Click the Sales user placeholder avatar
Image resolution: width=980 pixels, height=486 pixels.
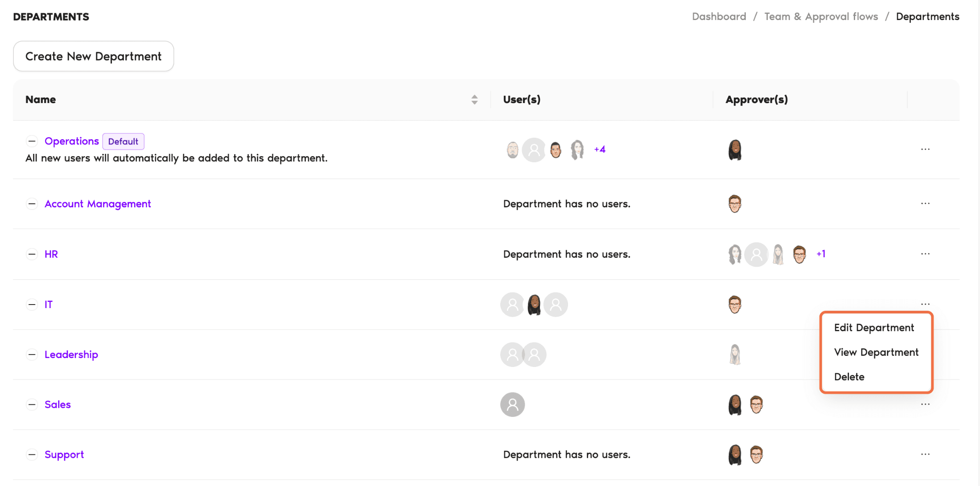[512, 404]
